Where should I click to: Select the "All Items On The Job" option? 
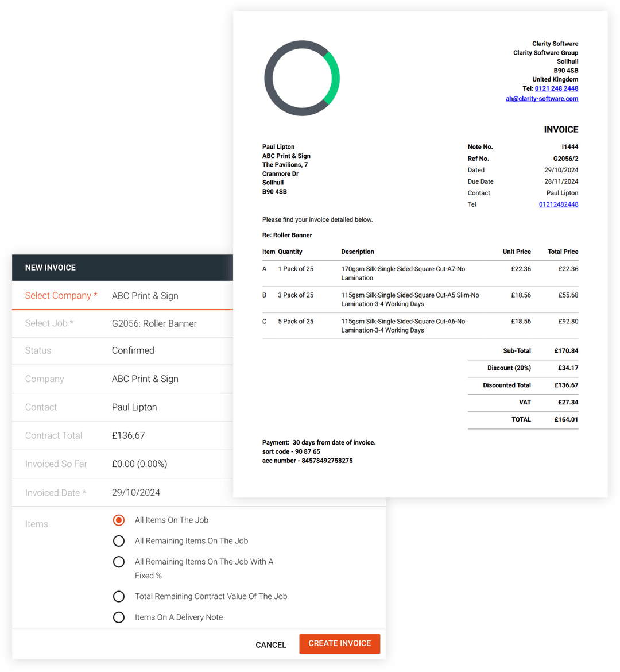click(119, 520)
